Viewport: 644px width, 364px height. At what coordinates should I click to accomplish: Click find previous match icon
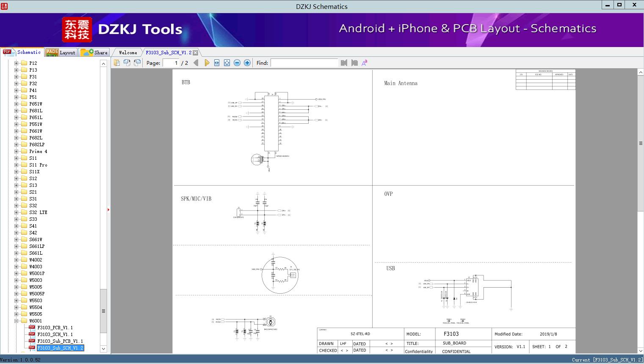click(344, 63)
